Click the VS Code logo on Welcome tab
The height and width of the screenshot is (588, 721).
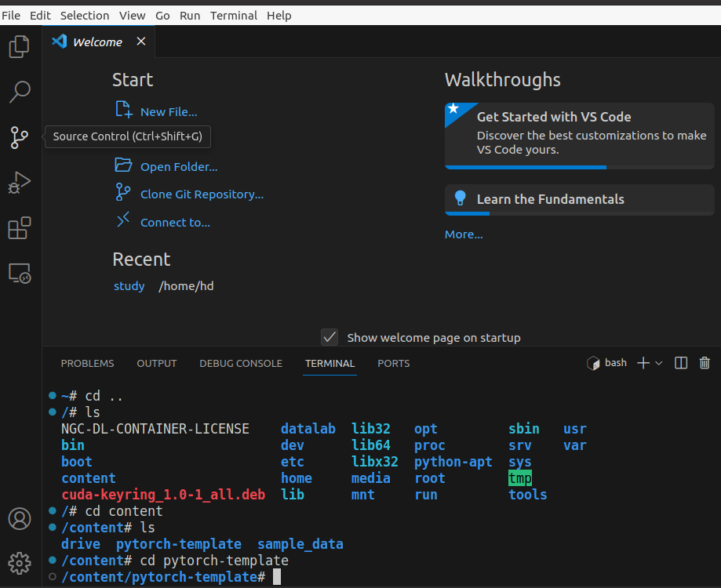click(60, 42)
